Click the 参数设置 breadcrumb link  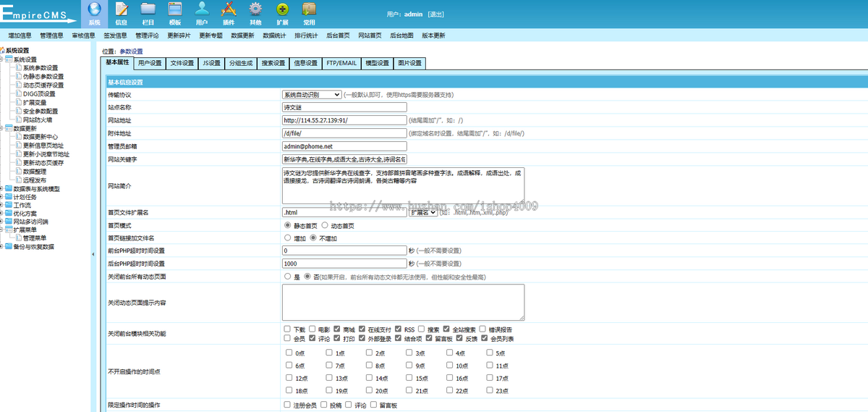(132, 51)
